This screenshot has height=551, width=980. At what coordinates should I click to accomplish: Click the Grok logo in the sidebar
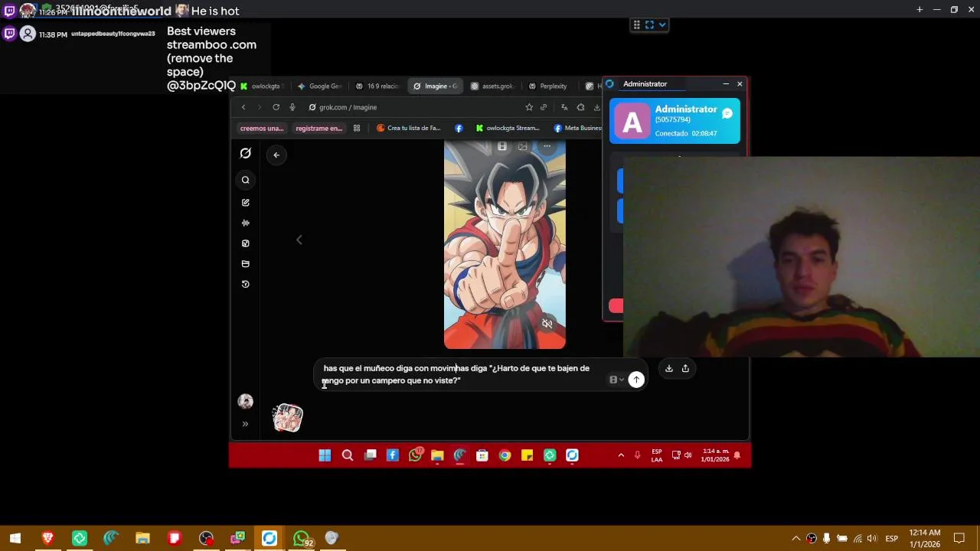pyautogui.click(x=245, y=153)
